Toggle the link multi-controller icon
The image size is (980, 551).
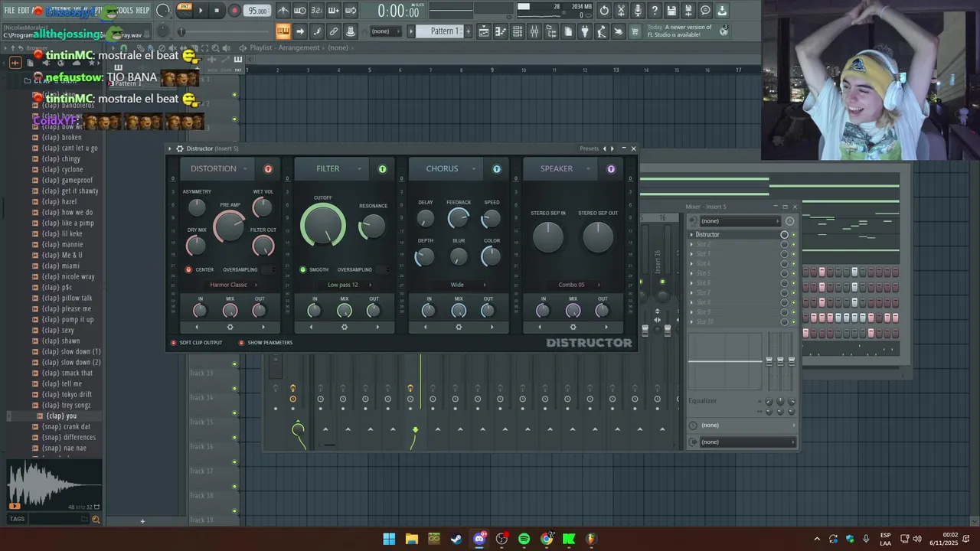[334, 31]
